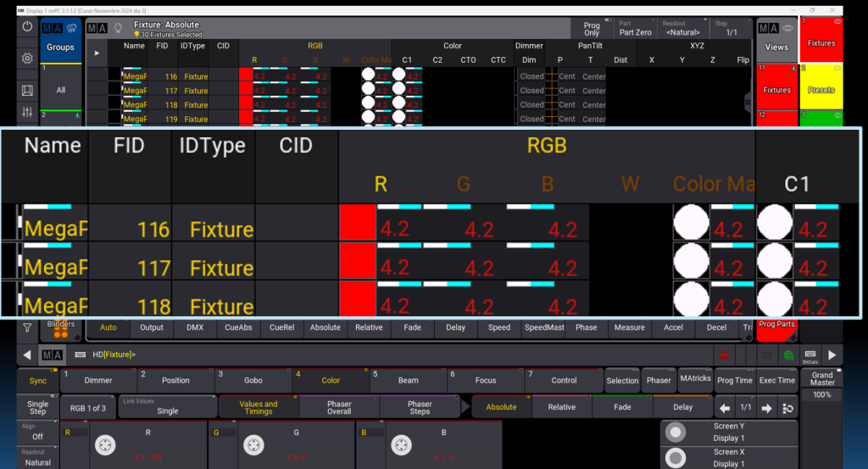Screen dimensions: 868x469
Task: Click the power icon in left sidebar
Action: pos(27,27)
